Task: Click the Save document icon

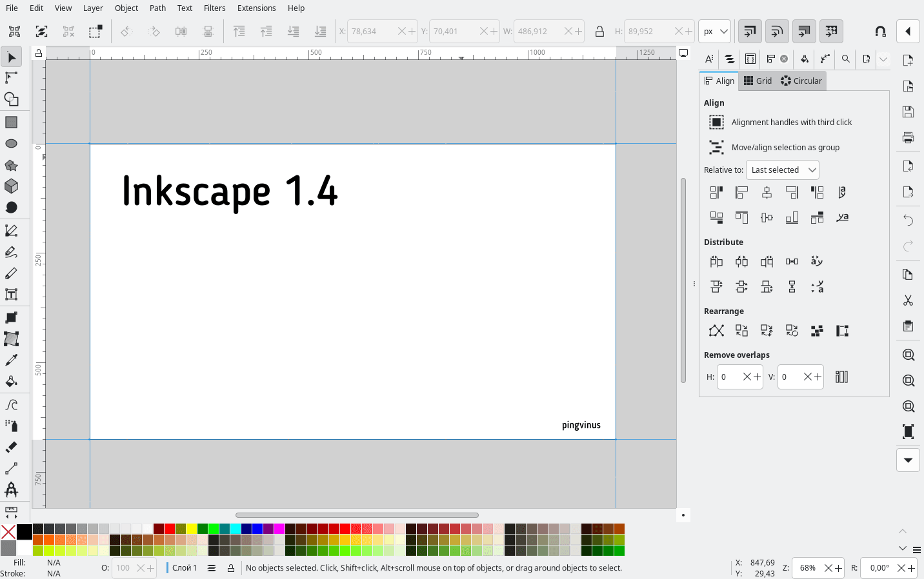Action: pos(908,112)
